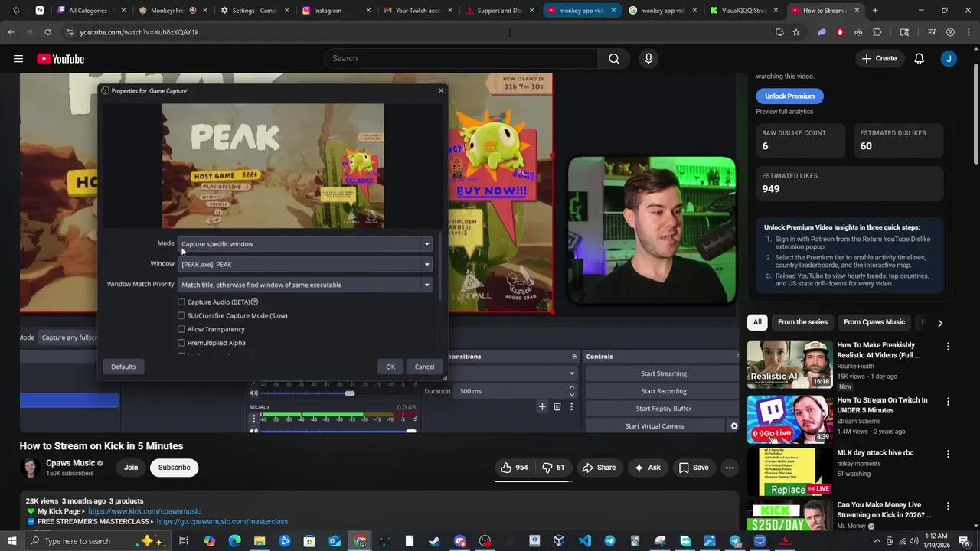Click the Windows taskbar search box
Viewport: 980px width, 551px height.
(x=100, y=541)
